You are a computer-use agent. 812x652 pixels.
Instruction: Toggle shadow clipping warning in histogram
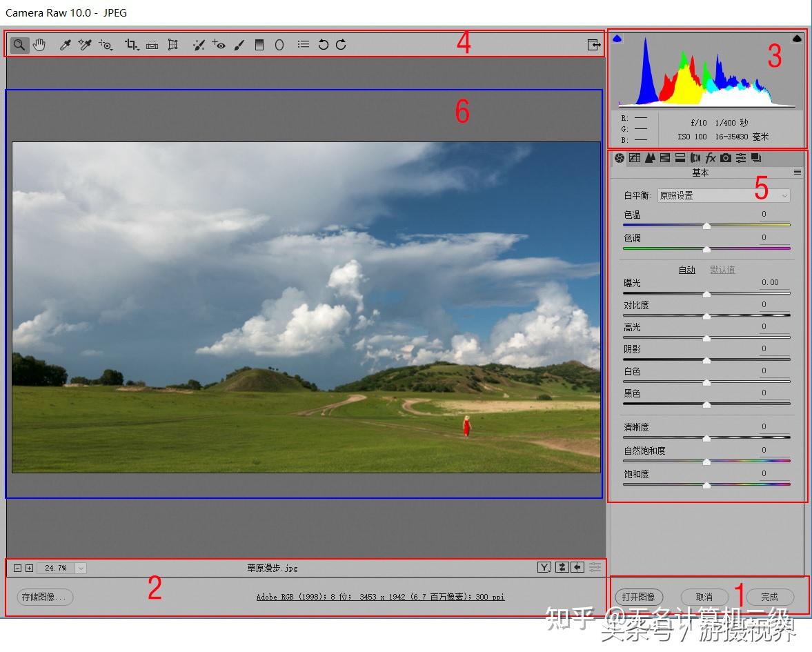pos(617,39)
